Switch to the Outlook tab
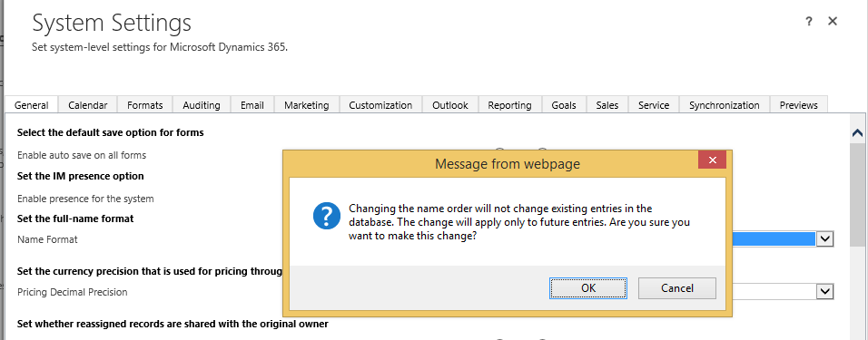 [x=450, y=105]
